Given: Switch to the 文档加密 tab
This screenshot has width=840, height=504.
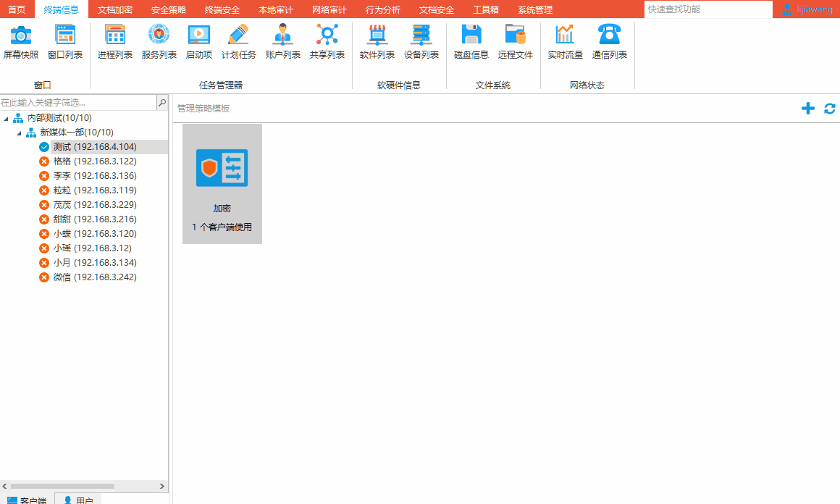Looking at the screenshot, I should (x=115, y=9).
